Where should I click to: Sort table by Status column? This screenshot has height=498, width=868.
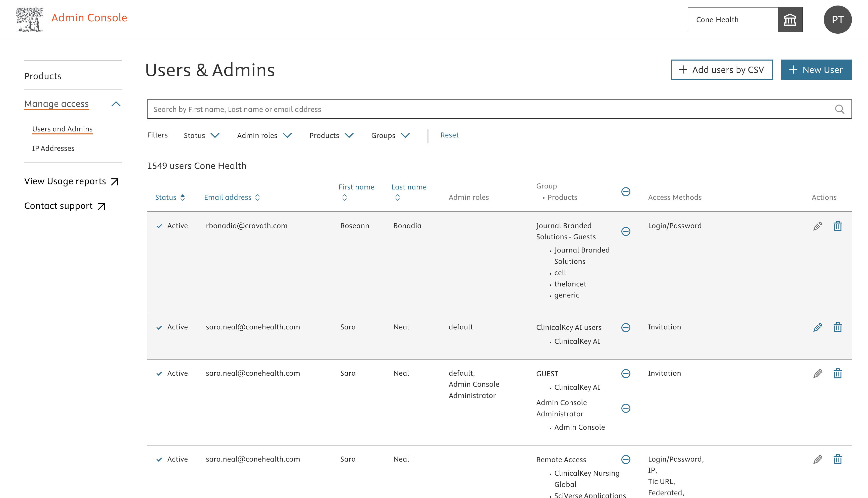(170, 197)
